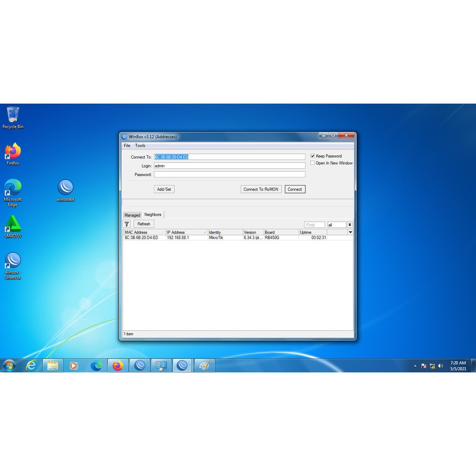Switch to the Managed tab

132,215
